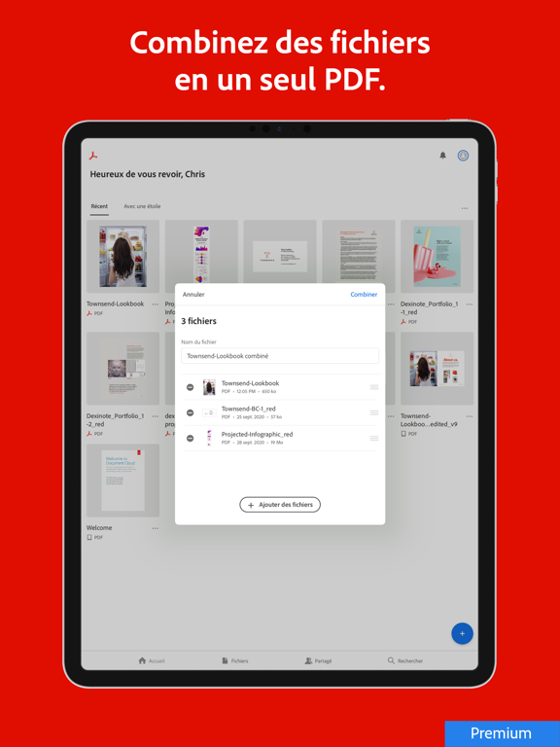Open more options above the file grid
The image size is (560, 747).
(x=465, y=208)
